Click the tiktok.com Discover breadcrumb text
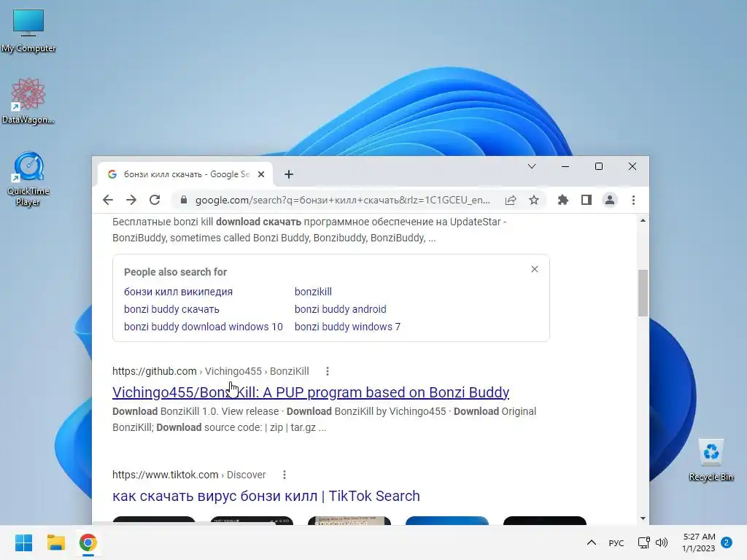Screen dimensions: 747x560 (189, 475)
